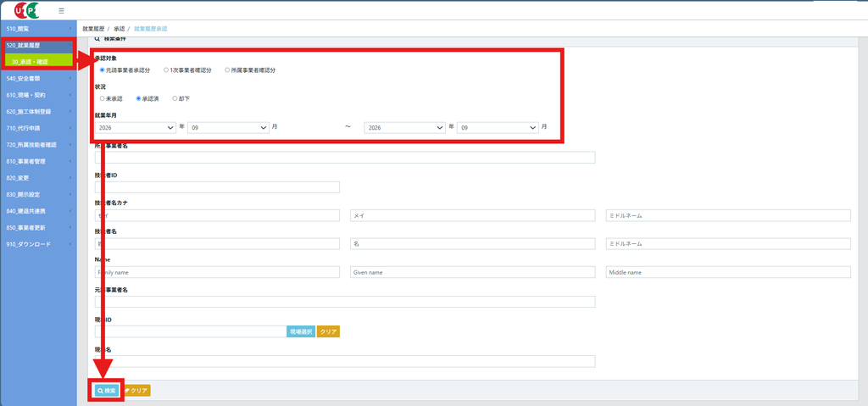Toggle the hamburger menu icon
The image size is (868, 406).
point(61,10)
